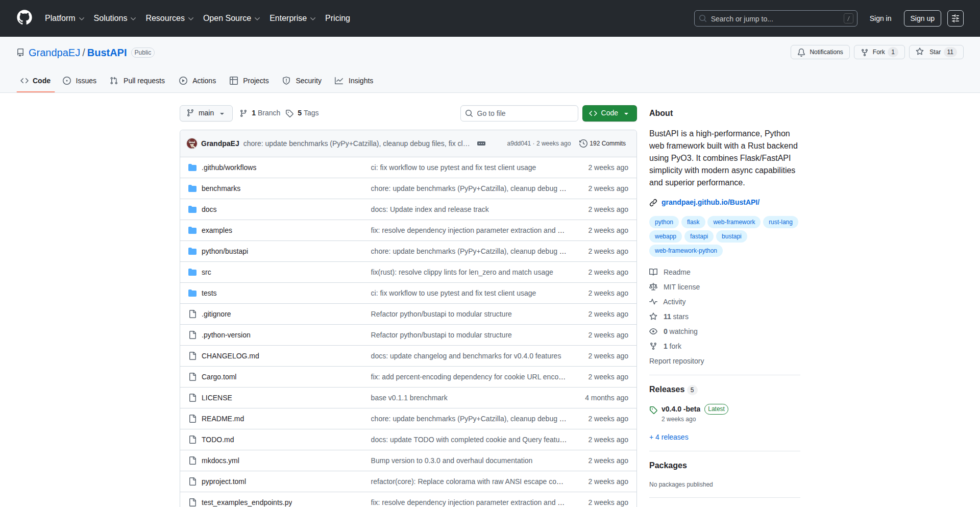This screenshot has width=980, height=507.
Task: Click the CHANGELOG.md file icon
Action: [x=192, y=356]
